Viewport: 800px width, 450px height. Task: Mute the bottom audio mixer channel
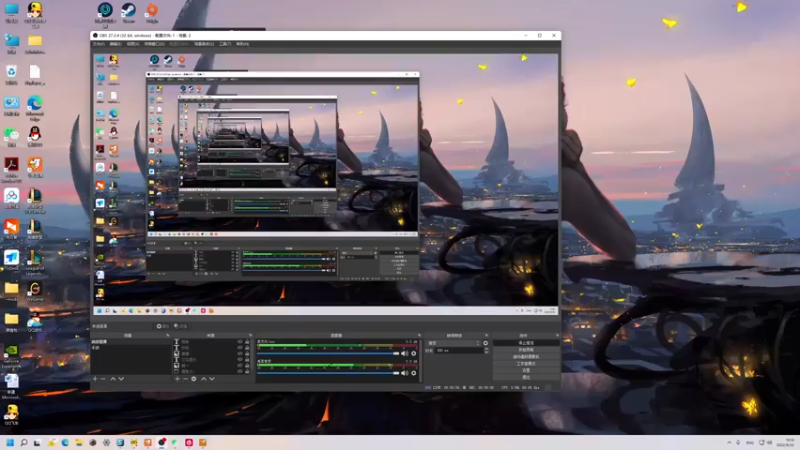405,373
